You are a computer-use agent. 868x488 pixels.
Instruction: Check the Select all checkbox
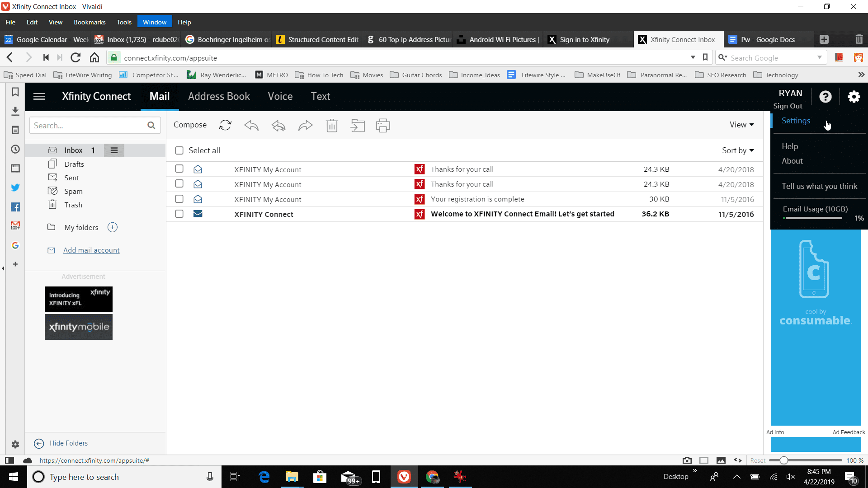point(179,150)
